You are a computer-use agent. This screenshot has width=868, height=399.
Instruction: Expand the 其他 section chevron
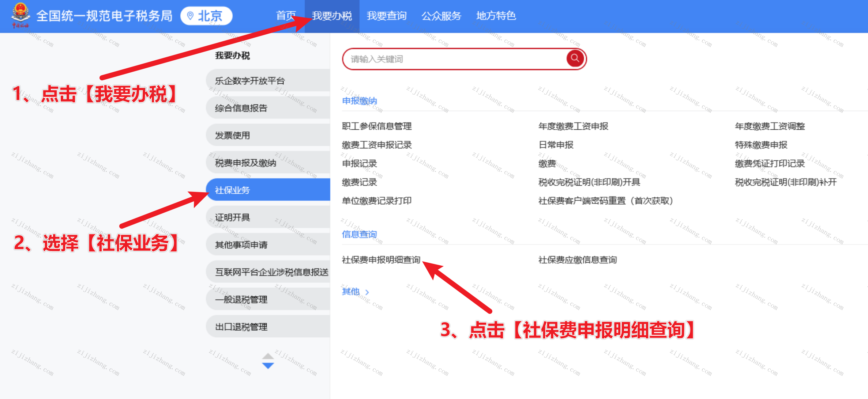coord(367,292)
